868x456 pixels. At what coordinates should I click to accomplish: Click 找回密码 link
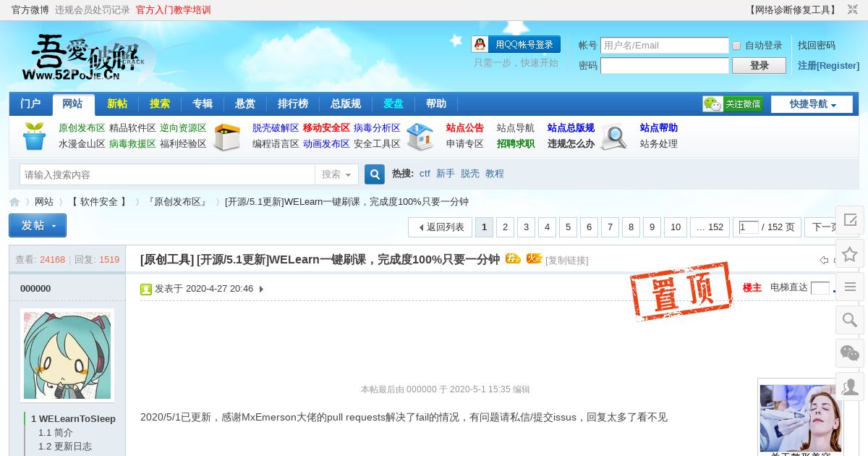click(817, 45)
